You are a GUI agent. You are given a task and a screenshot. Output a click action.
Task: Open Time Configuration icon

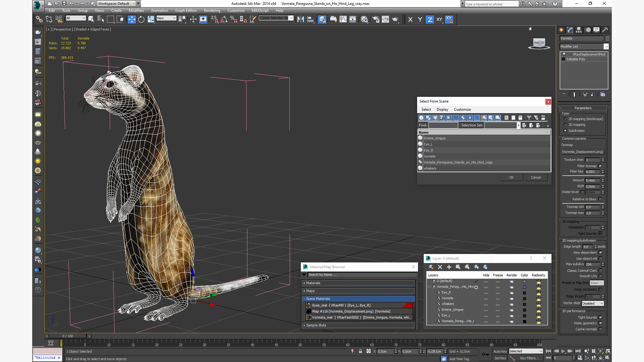580,358
